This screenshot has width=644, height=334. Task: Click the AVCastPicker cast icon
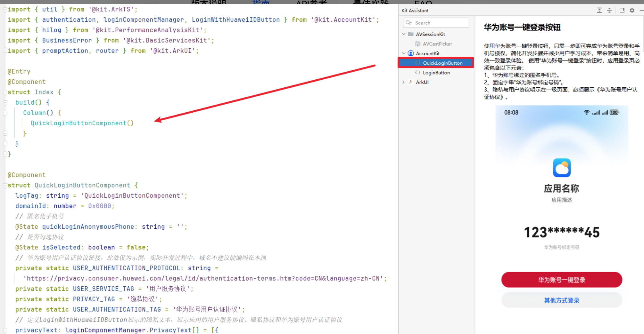click(x=417, y=44)
